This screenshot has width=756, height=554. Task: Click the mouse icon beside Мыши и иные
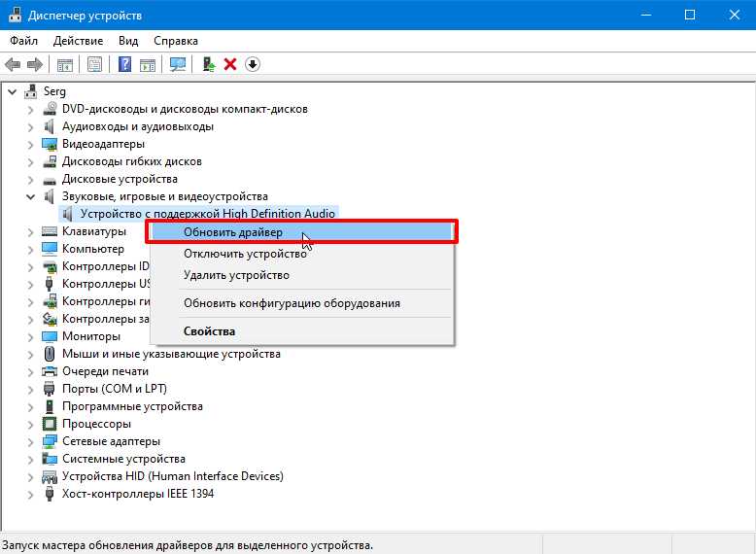point(50,354)
